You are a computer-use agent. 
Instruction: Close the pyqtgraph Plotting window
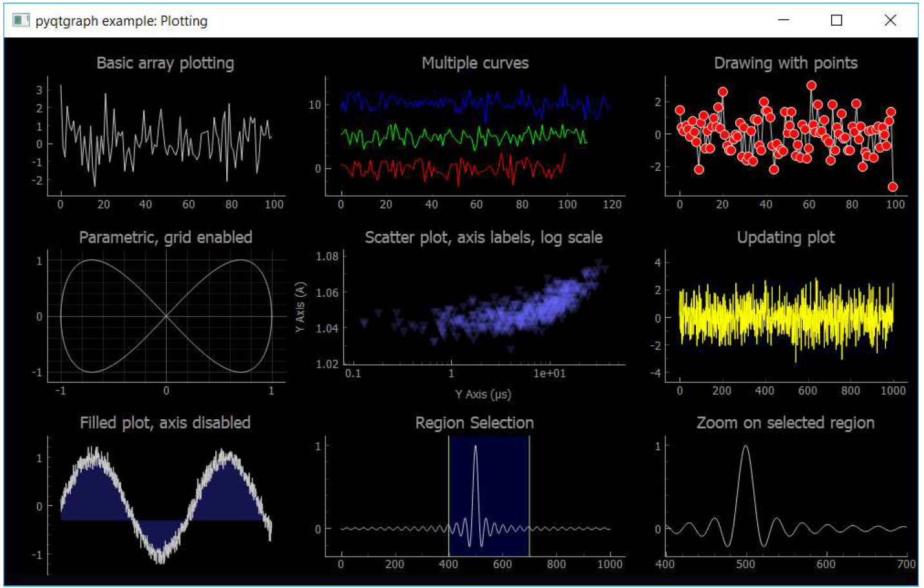point(890,20)
